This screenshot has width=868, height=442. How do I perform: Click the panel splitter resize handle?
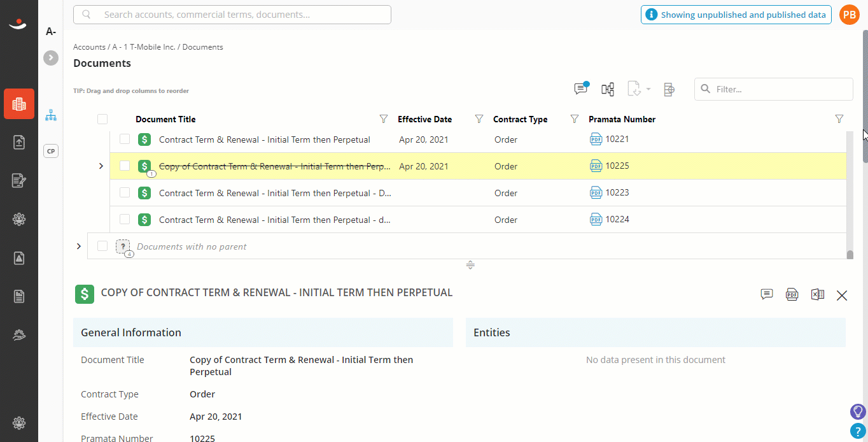pyautogui.click(x=470, y=265)
